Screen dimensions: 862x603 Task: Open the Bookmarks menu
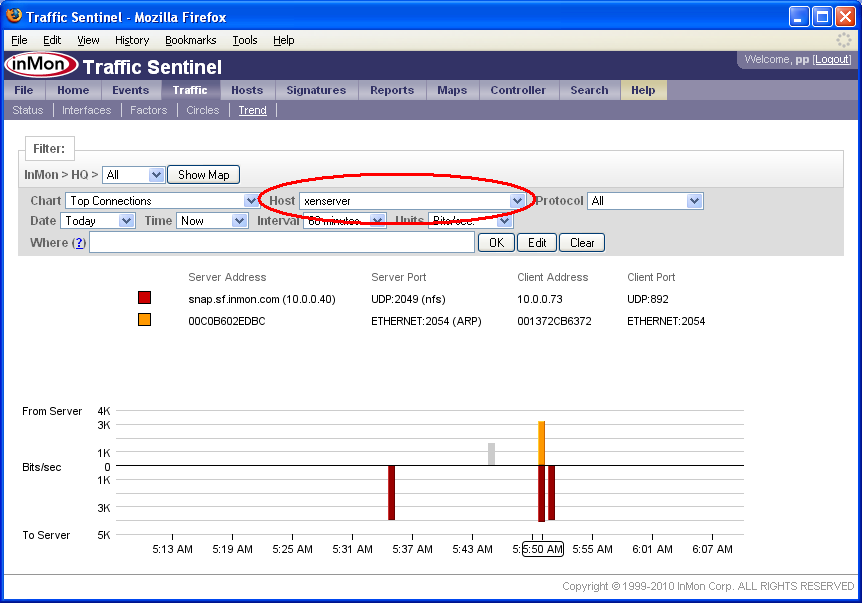point(191,40)
